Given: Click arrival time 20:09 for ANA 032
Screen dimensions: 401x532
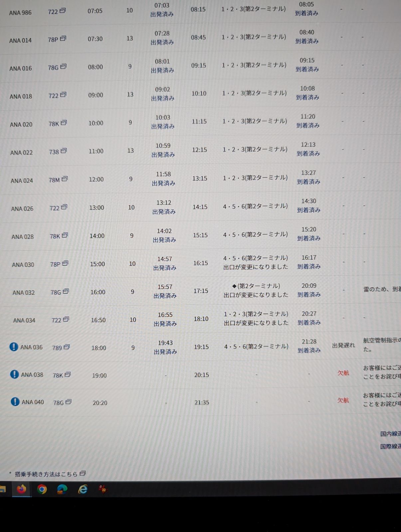Looking at the screenshot, I should (x=309, y=286).
